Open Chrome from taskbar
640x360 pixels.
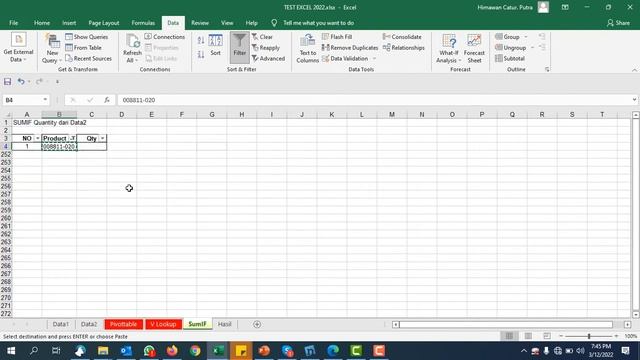195,351
